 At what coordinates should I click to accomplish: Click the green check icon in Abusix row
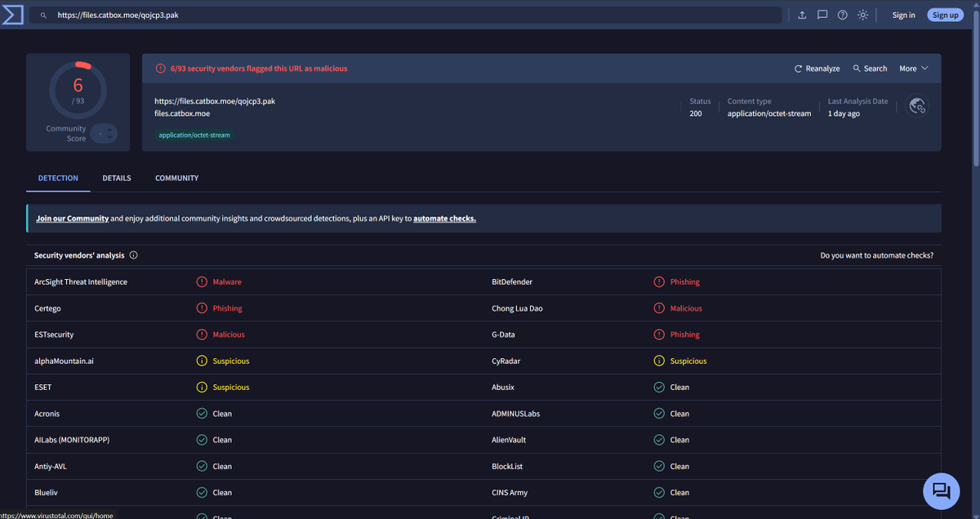[x=659, y=388]
